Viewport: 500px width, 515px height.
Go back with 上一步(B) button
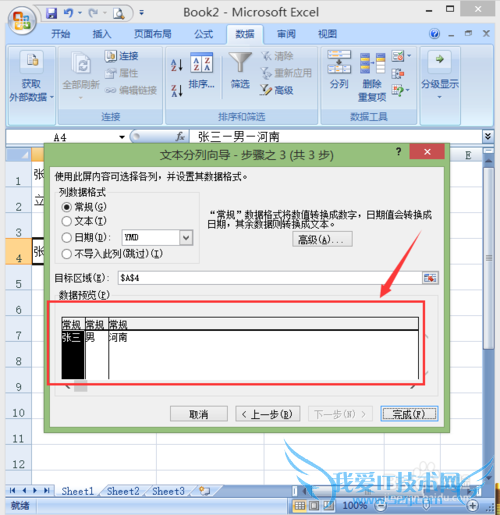268,414
